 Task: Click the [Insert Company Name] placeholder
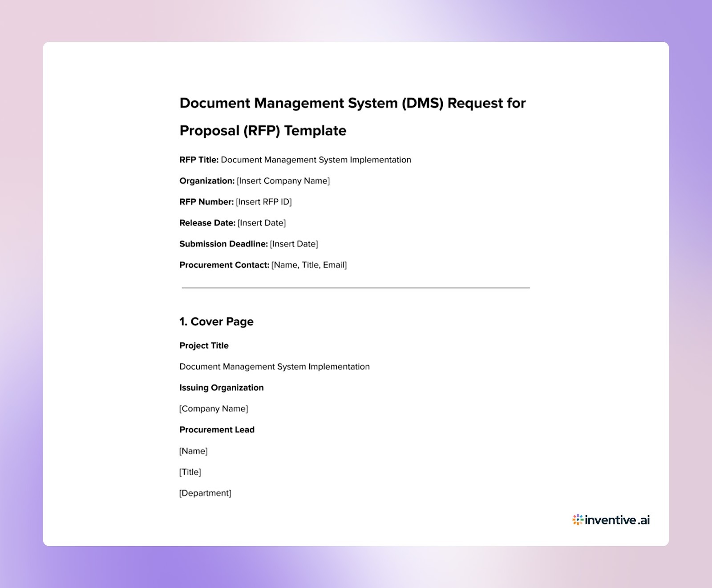point(283,181)
